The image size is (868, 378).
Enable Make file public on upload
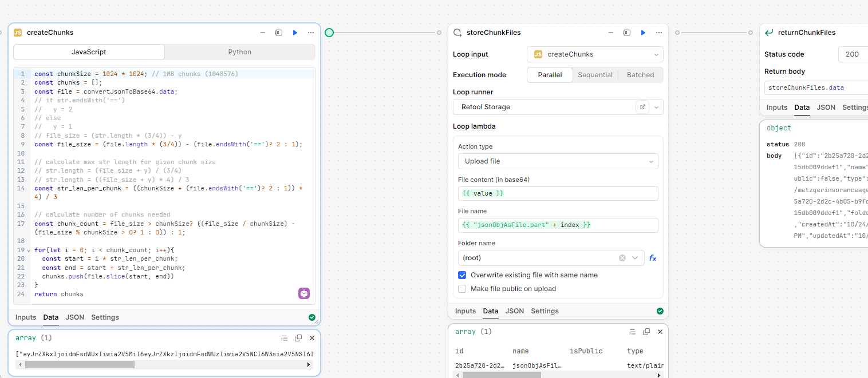click(x=462, y=288)
